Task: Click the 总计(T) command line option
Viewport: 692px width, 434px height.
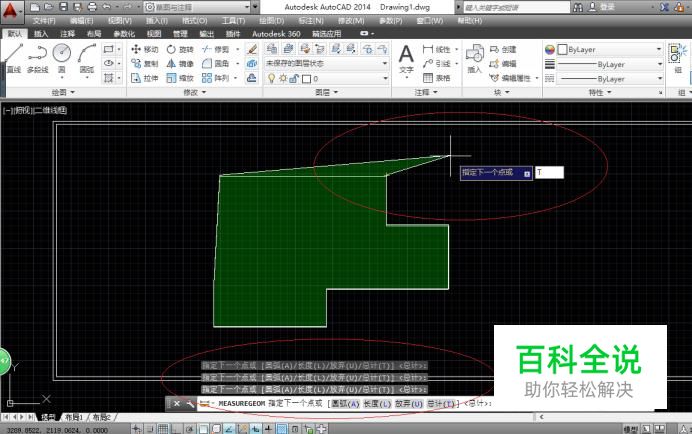Action: coord(440,404)
